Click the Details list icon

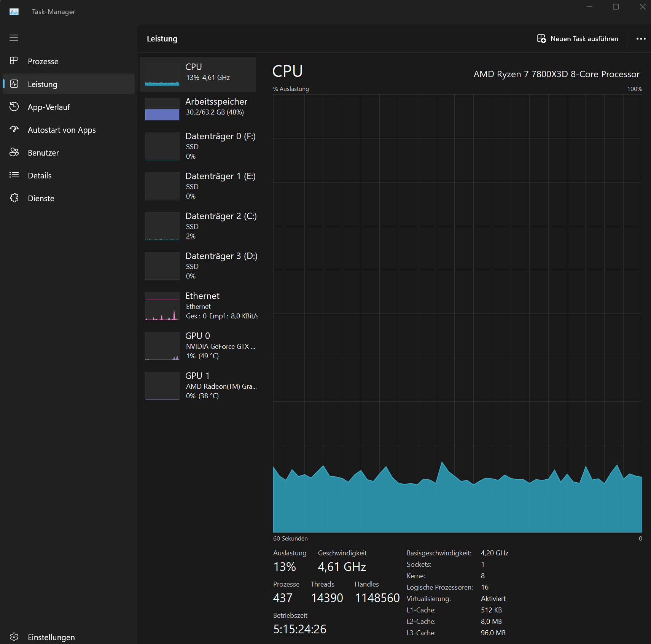(x=14, y=175)
